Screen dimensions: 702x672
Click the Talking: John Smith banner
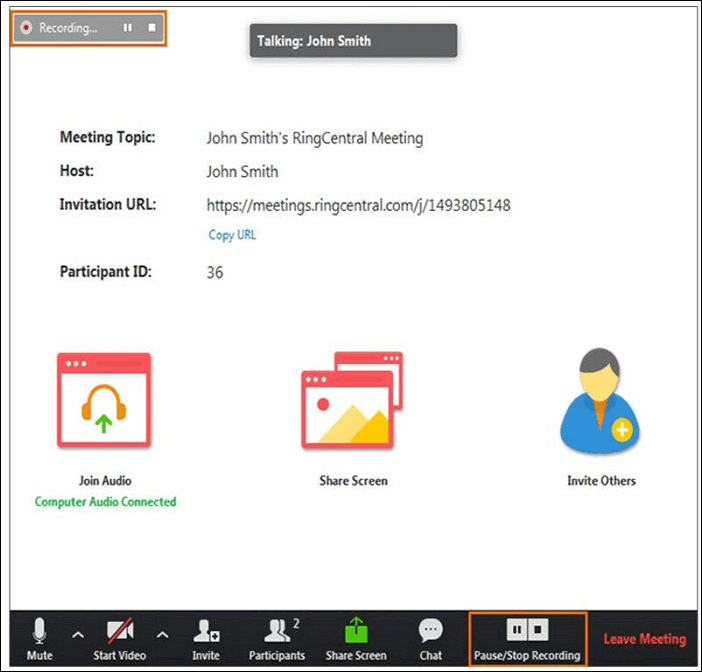353,41
